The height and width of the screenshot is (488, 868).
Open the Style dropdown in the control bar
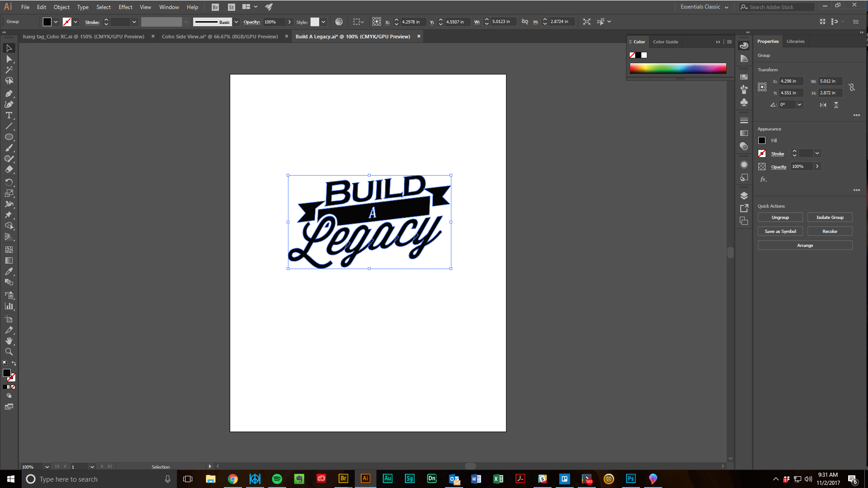click(x=323, y=21)
